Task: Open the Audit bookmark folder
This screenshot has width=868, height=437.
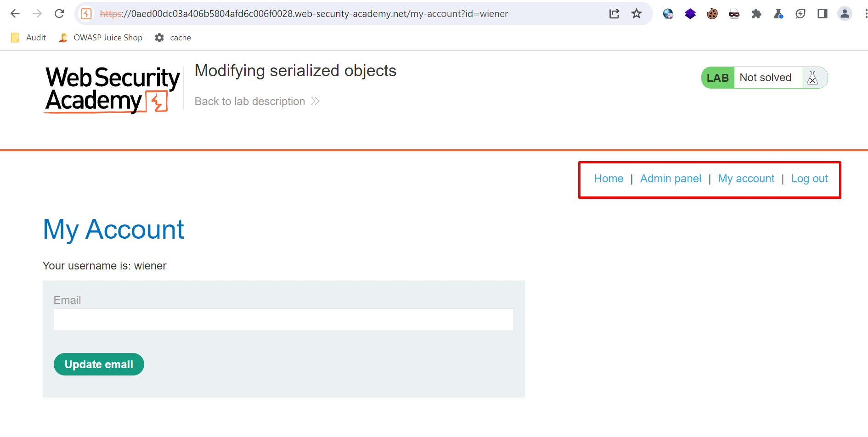Action: tap(28, 38)
